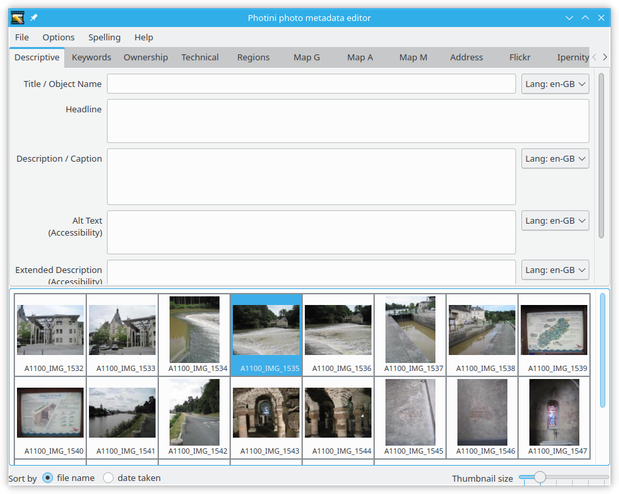Select sort by date taken

(132, 478)
